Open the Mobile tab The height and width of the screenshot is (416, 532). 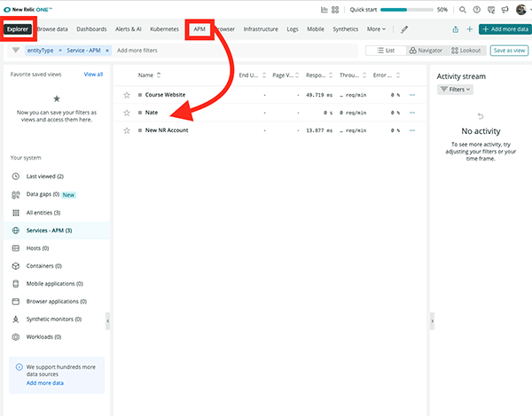(x=316, y=29)
